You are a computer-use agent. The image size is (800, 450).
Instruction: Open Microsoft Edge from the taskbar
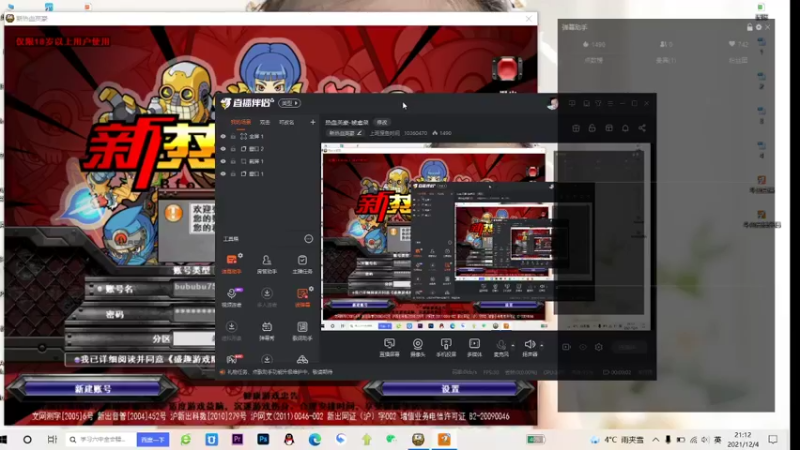click(x=314, y=439)
